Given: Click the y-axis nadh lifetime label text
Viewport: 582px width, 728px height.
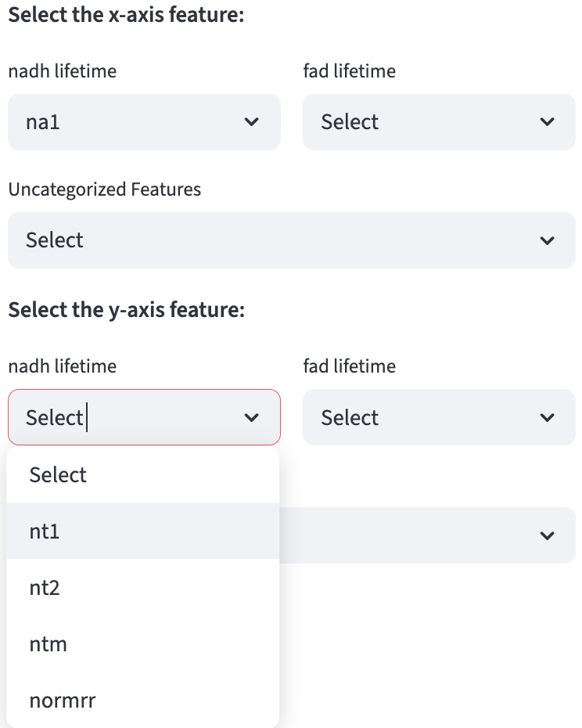Looking at the screenshot, I should coord(63,366).
